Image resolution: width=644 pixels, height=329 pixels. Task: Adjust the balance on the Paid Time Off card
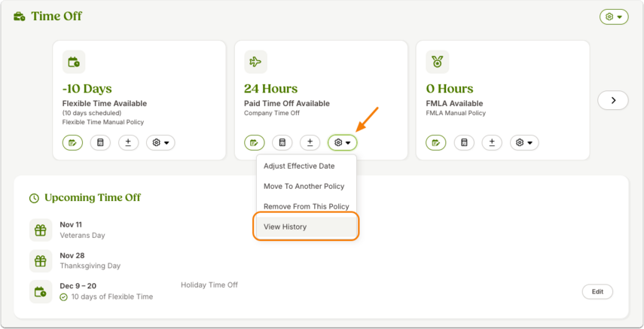coord(310,143)
